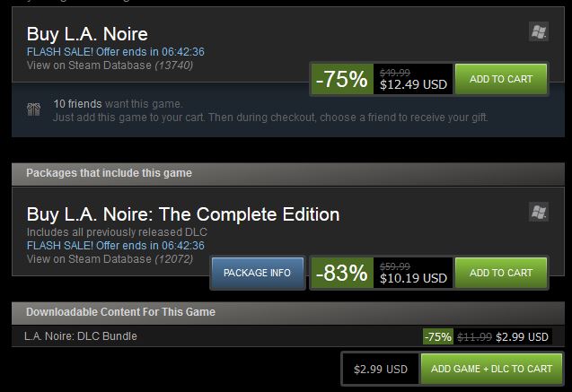Click the gift box icon near friends notice
This screenshot has height=392, width=572.
(33, 109)
